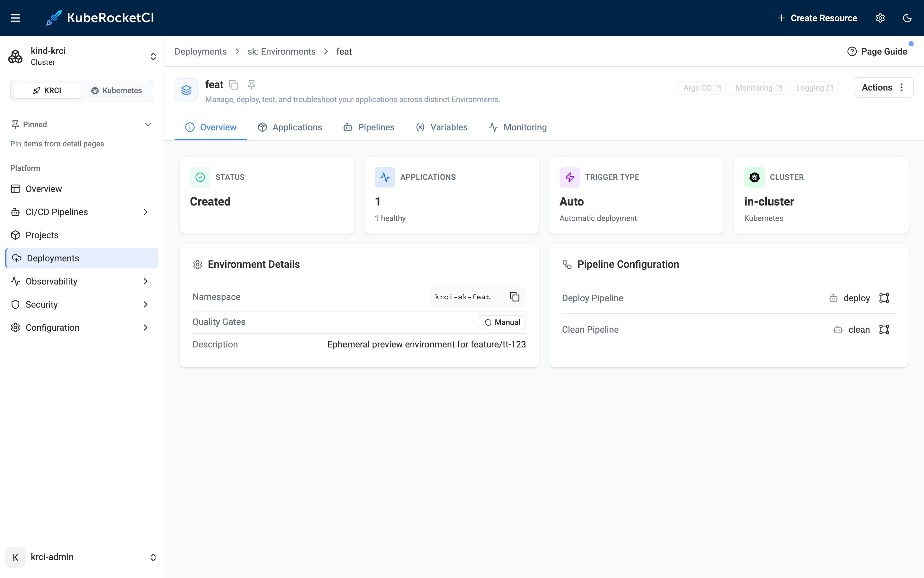Screen dimensions: 924x578
Task: Copy the feat environment name
Action: (x=234, y=85)
